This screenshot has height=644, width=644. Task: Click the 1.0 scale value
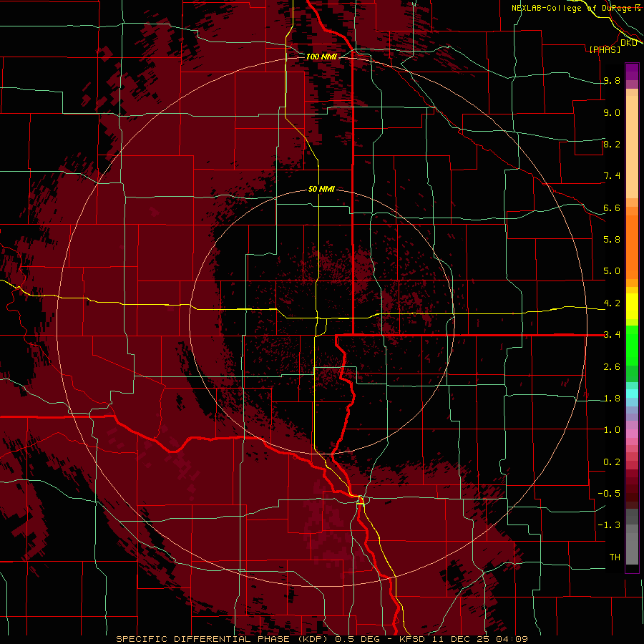612,430
